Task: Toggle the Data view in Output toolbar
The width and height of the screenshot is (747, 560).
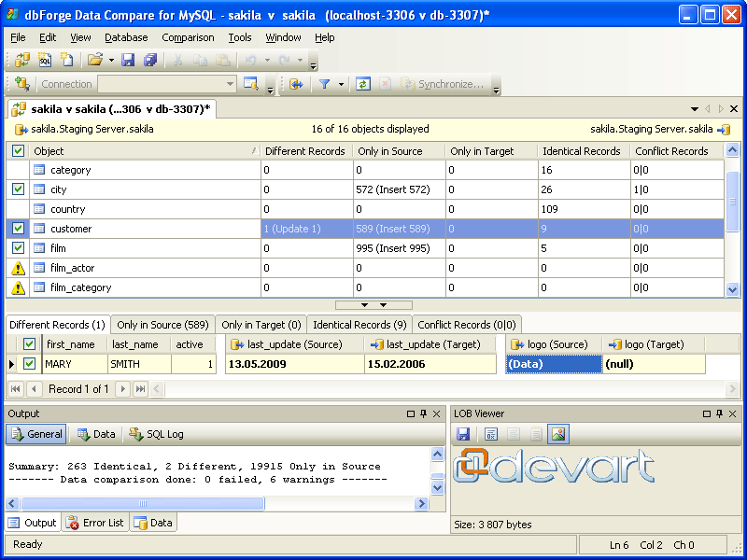Action: (x=97, y=434)
